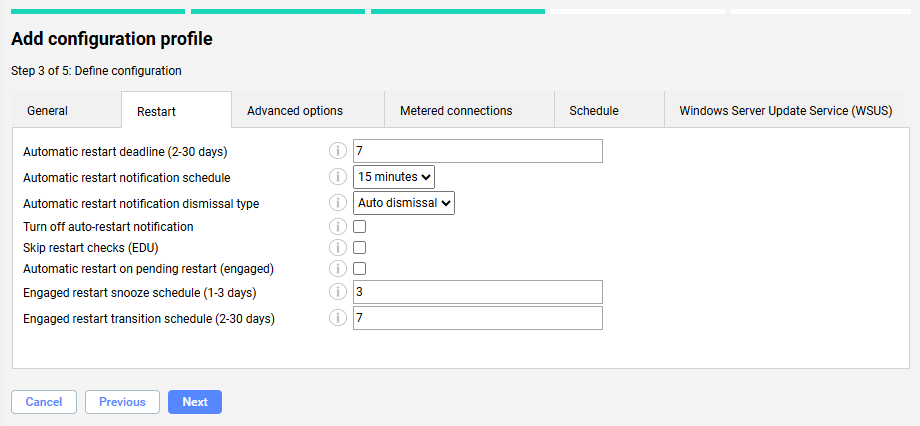Screen dimensions: 920x426
Task: Switch to the Advanced options tab
Action: [x=295, y=111]
